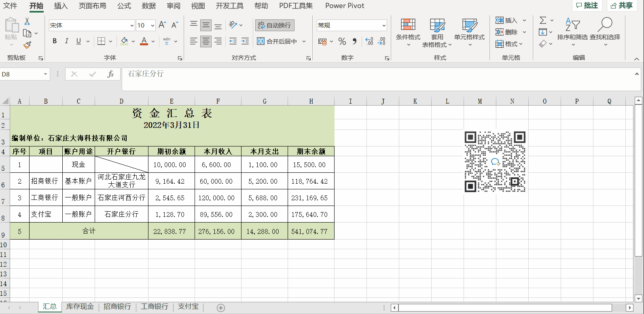Decrease decimal places icon
The height and width of the screenshot is (314, 644).
coord(381,41)
